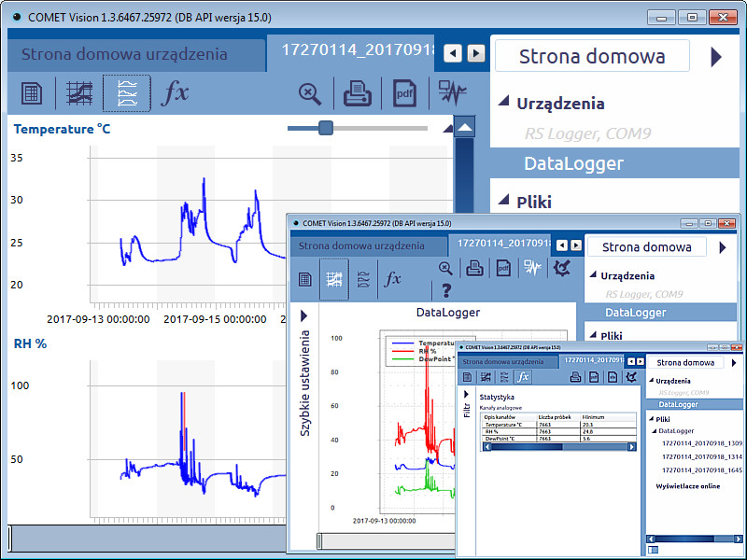Open table view icon in the middle window
The height and width of the screenshot is (560, 747).
click(305, 279)
